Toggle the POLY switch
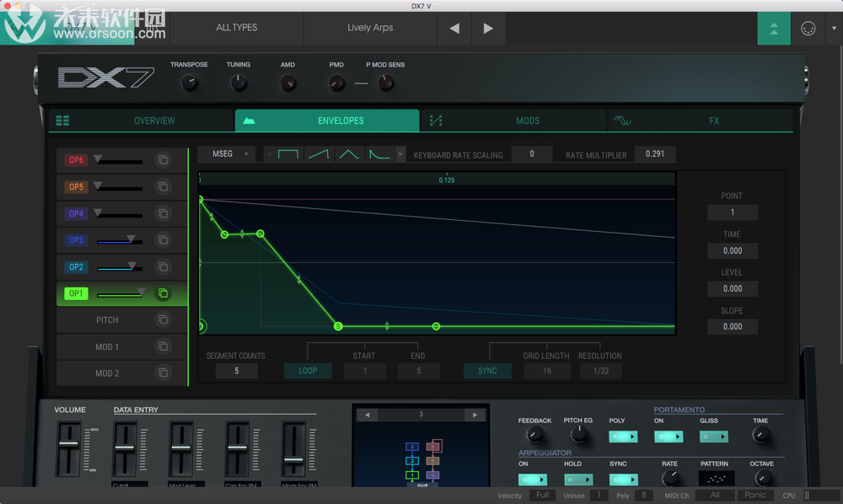Screen dimensions: 843x504 coord(623,437)
